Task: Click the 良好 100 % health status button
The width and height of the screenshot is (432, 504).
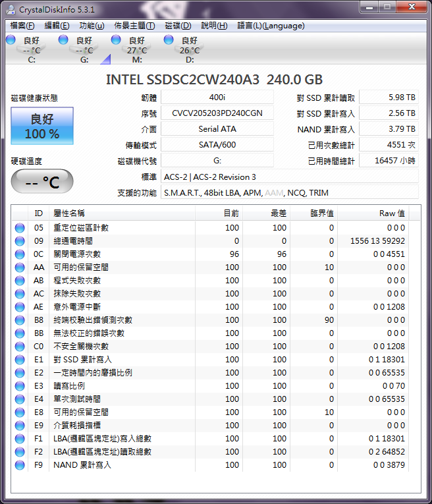Action: click(x=42, y=126)
